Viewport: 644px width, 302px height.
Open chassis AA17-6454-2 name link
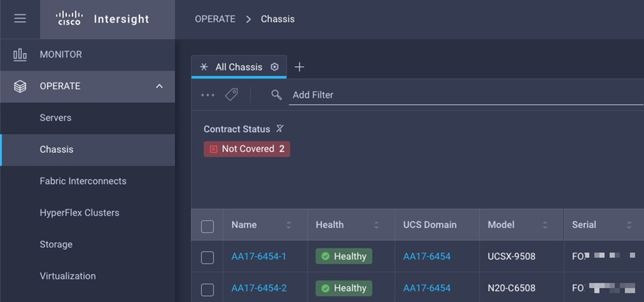coord(259,289)
